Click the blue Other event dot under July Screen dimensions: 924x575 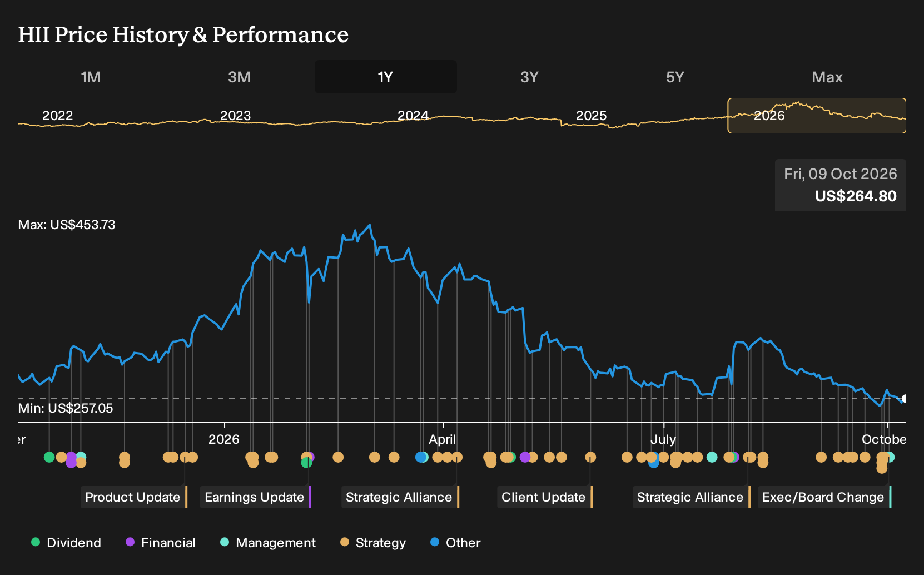tap(654, 463)
